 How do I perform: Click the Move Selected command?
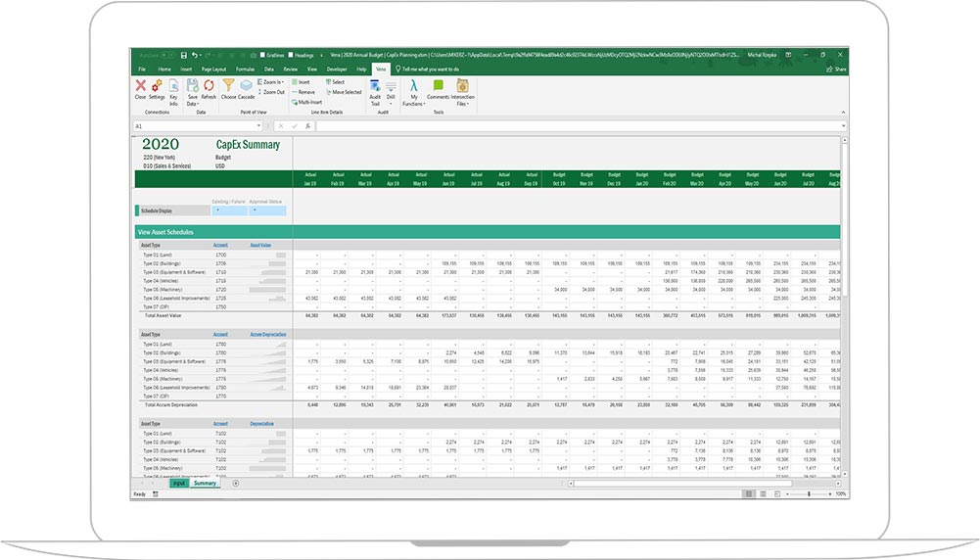pos(344,92)
